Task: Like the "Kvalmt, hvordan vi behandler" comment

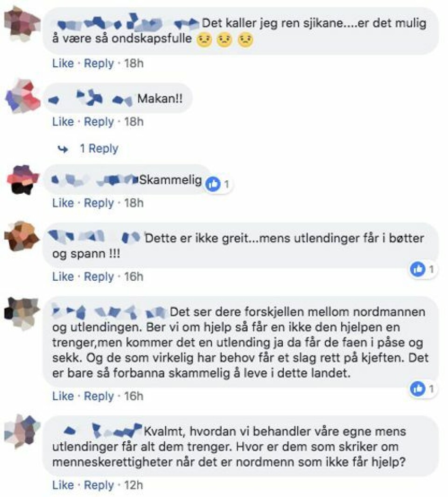Action: pos(63,485)
